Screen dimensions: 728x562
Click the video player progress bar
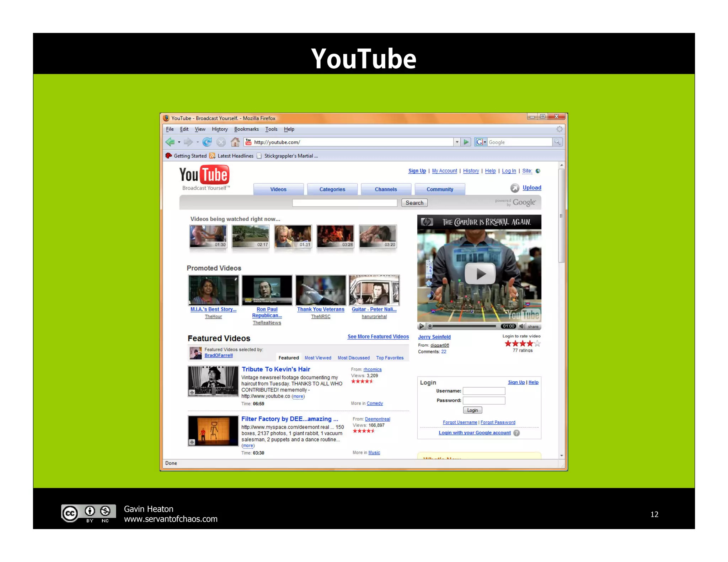point(464,326)
